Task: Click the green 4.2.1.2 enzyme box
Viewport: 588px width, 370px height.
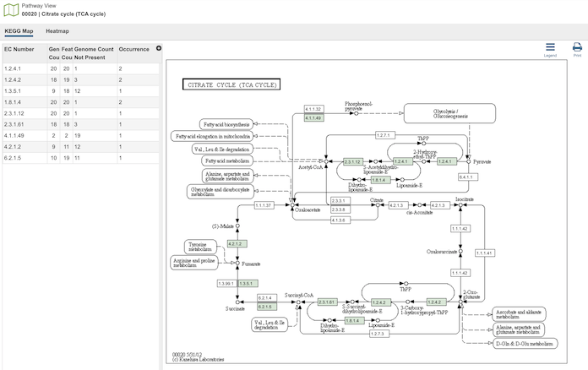Action: click(237, 243)
